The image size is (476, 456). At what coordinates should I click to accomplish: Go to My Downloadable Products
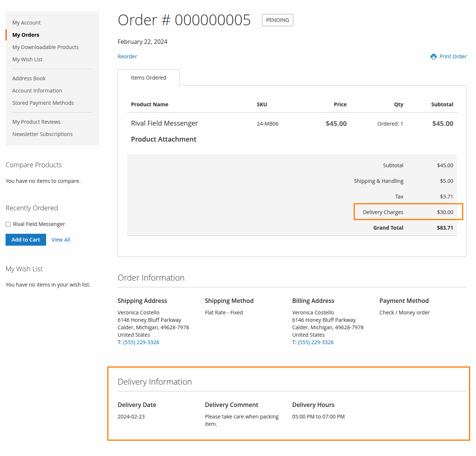pyautogui.click(x=45, y=47)
